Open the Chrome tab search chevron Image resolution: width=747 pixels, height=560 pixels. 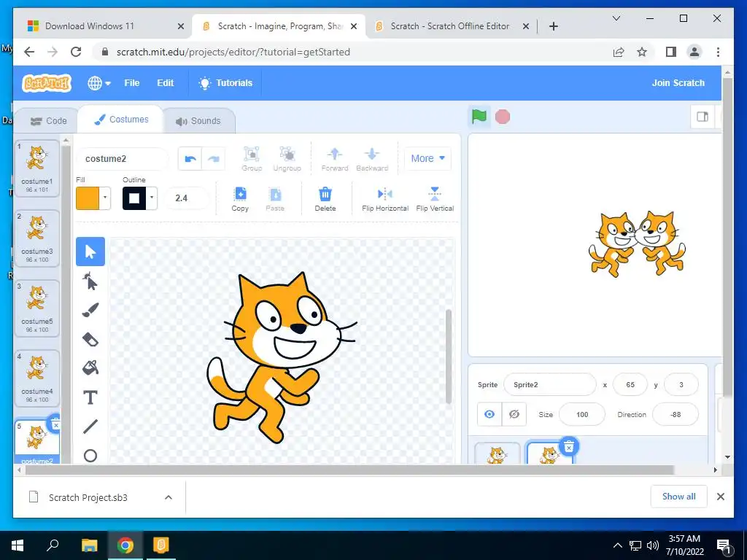click(x=616, y=18)
